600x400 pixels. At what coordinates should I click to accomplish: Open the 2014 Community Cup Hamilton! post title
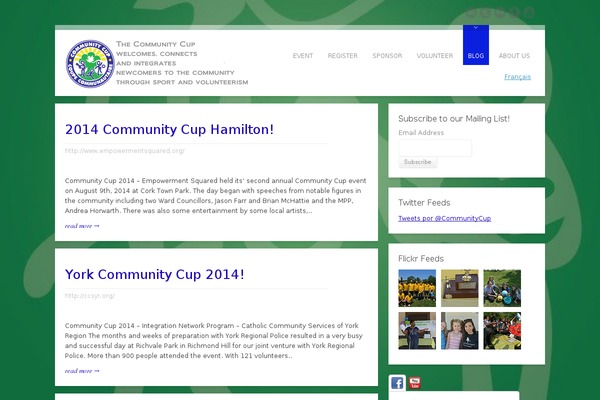pos(169,130)
